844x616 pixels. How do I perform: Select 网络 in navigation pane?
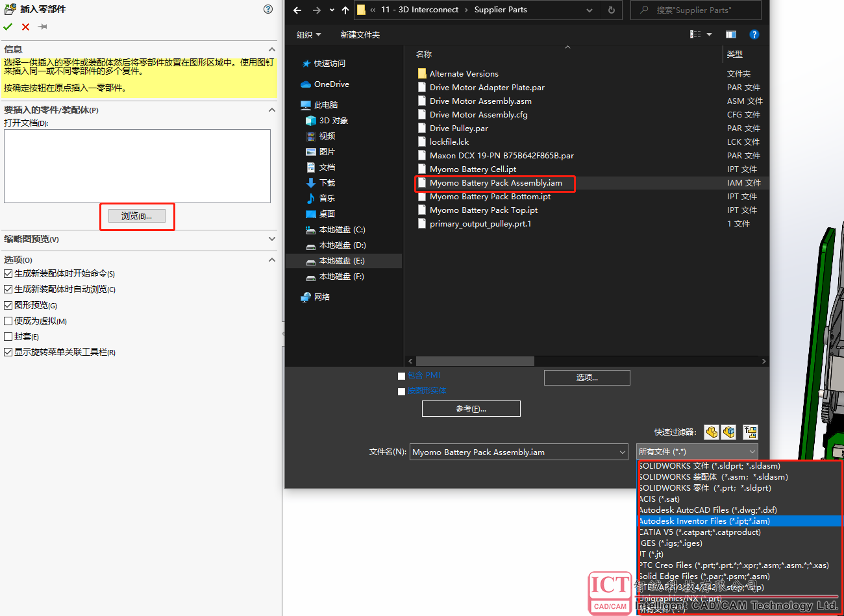click(322, 297)
